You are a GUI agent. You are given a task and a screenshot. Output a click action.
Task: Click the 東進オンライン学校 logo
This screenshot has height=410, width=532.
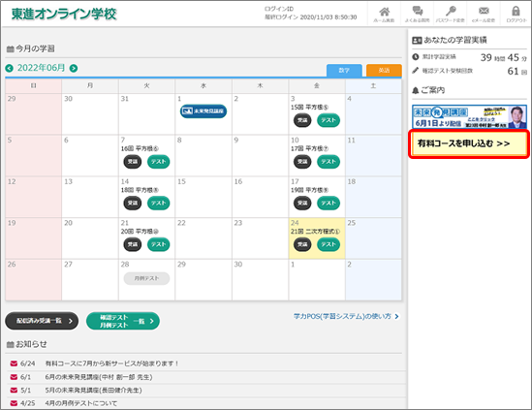pyautogui.click(x=64, y=14)
